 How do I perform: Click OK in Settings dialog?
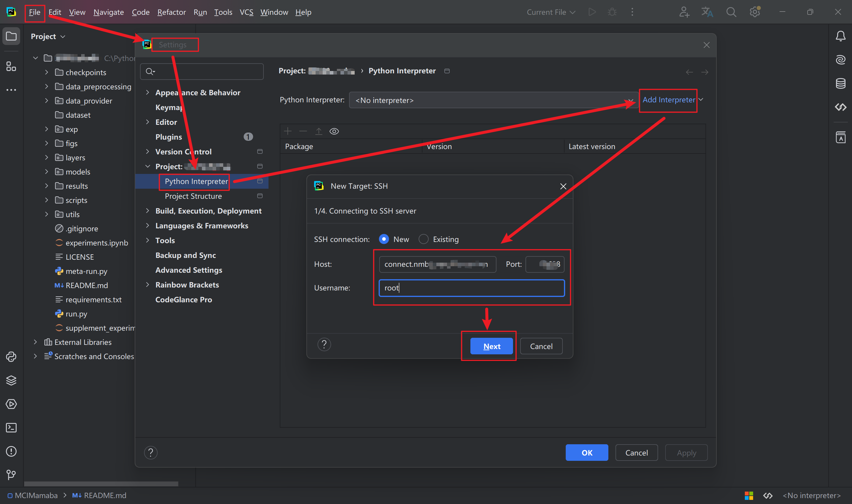pyautogui.click(x=586, y=452)
